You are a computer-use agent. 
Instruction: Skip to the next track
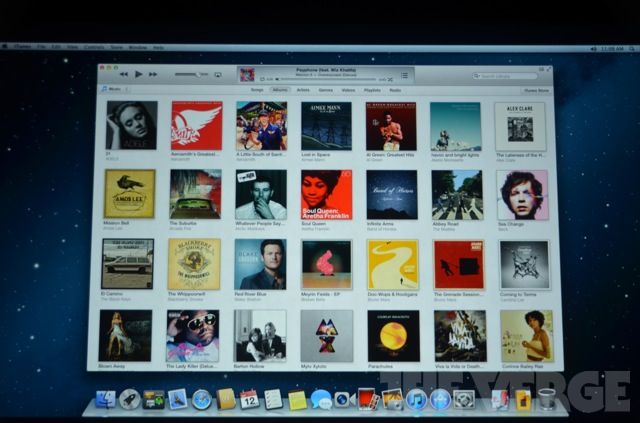(x=153, y=74)
